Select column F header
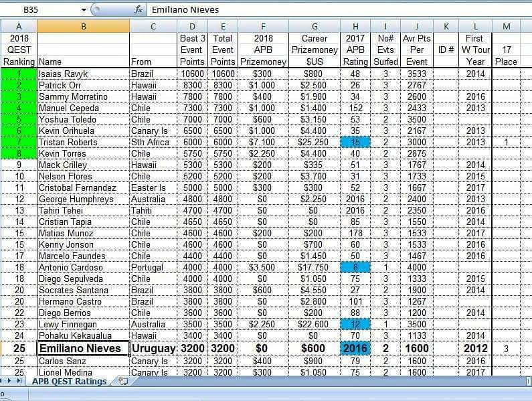This screenshot has height=401, width=532. click(263, 27)
